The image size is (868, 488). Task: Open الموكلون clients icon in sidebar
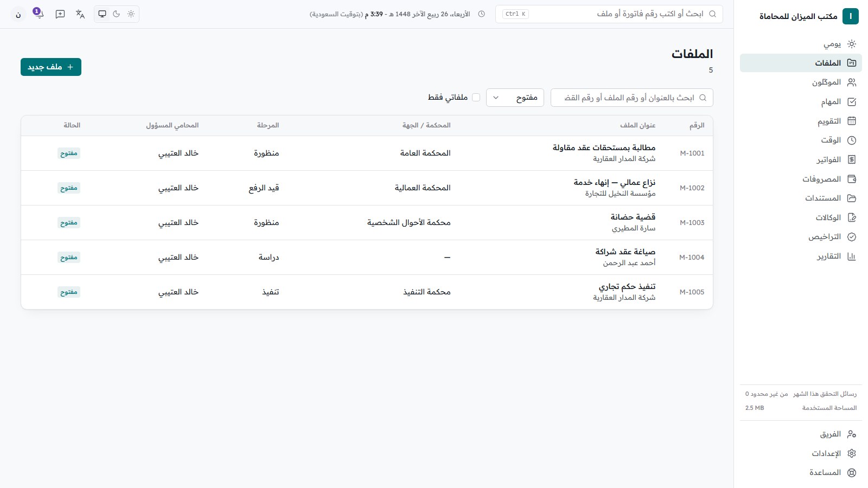[852, 82]
